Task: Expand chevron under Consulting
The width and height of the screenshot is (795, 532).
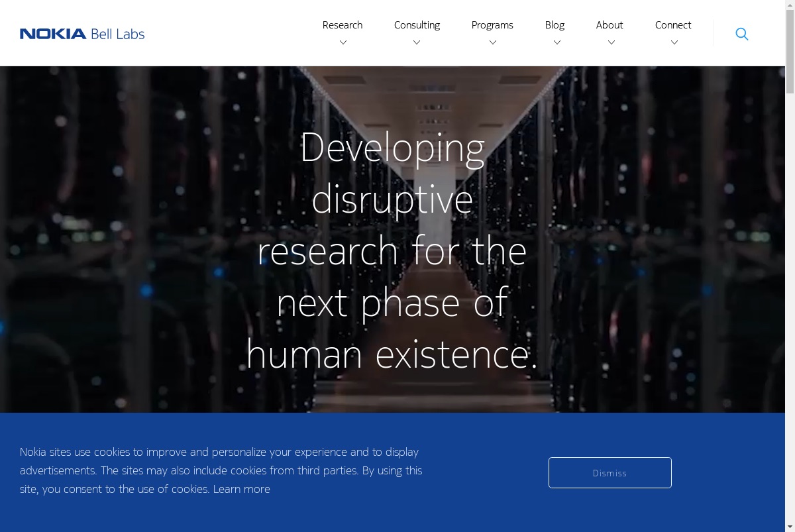Action: point(417,42)
